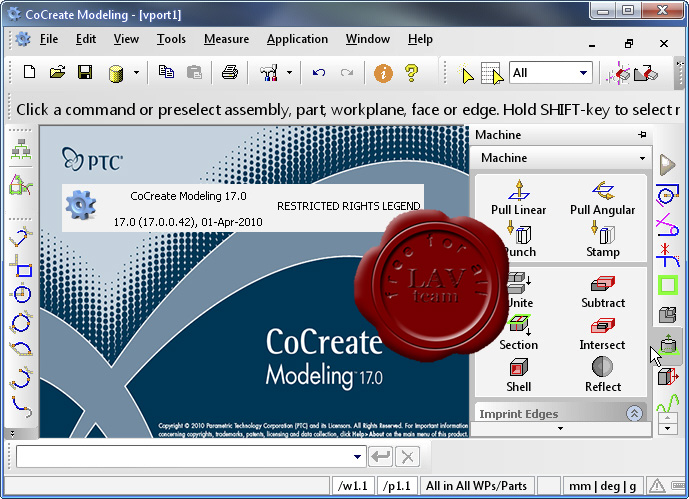Print using the printer icon

tap(229, 72)
